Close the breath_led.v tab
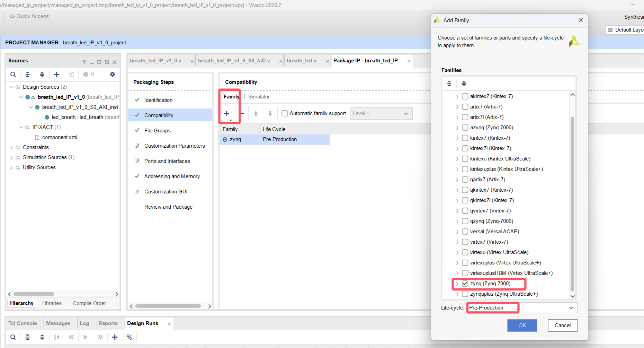Image resolution: width=644 pixels, height=348 pixels. coord(328,61)
